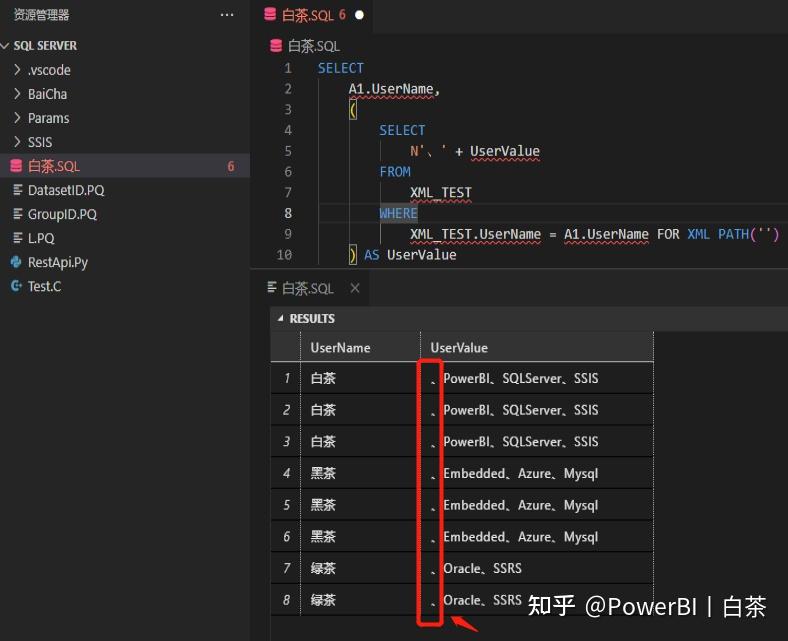Screen dimensions: 788x641
Task: Click the WHERE keyword on line 8
Action: pyautogui.click(x=398, y=214)
